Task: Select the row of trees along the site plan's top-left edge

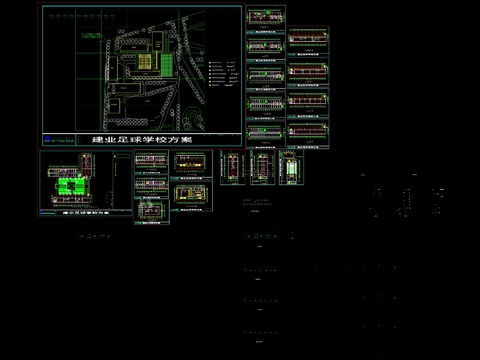Action: 82,16
